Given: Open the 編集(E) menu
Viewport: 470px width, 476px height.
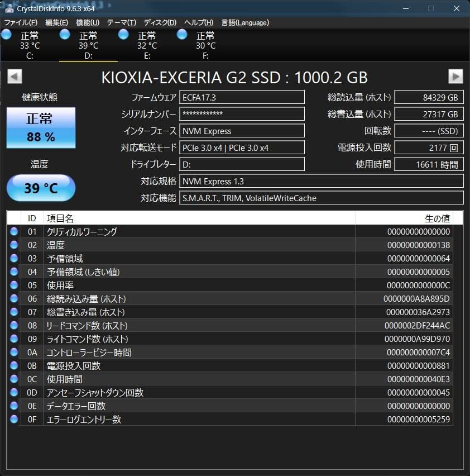Looking at the screenshot, I should pos(56,23).
